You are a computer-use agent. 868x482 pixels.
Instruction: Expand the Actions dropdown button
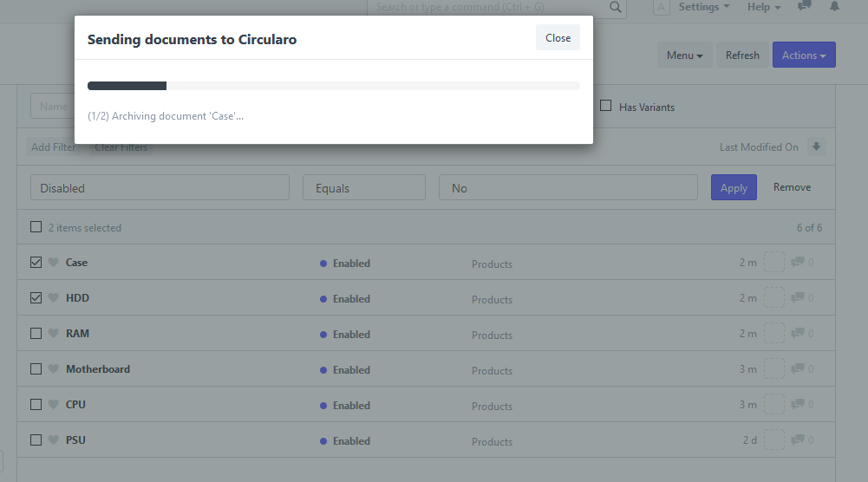pos(804,55)
